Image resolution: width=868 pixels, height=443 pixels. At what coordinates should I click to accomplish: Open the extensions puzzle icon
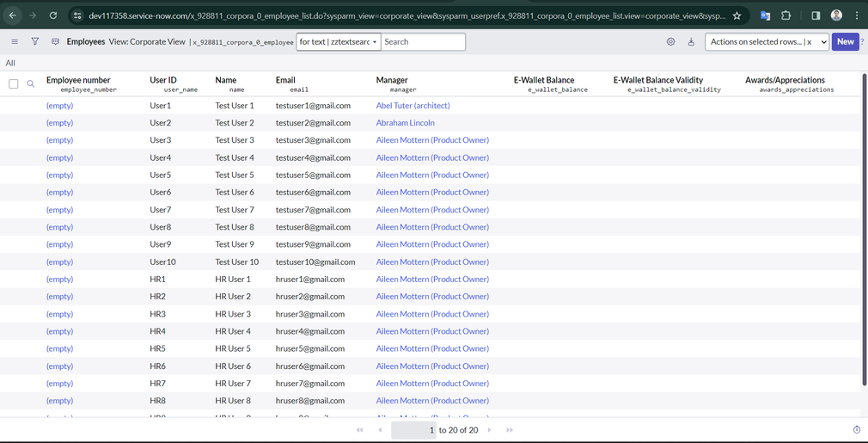point(786,15)
